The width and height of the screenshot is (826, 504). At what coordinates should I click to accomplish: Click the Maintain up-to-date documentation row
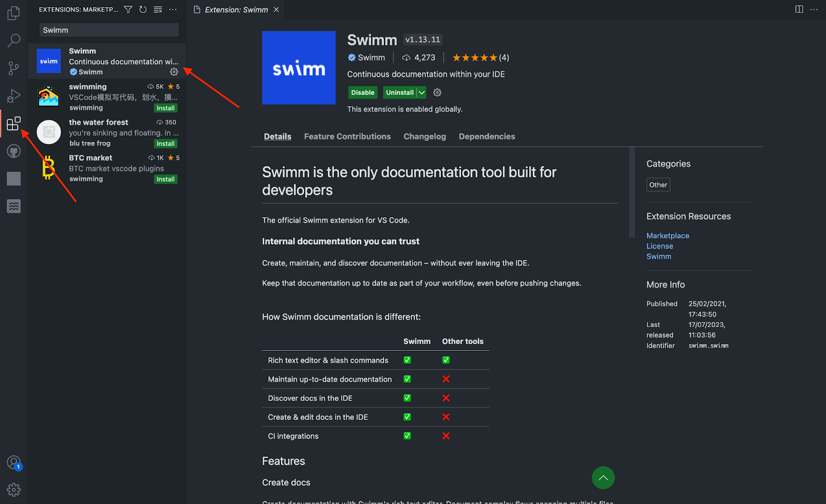click(x=375, y=379)
